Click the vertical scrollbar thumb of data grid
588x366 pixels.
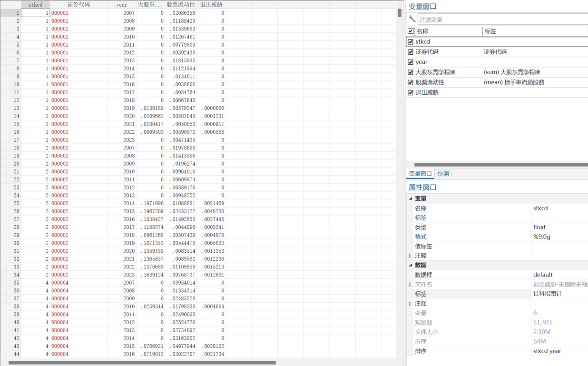(x=400, y=13)
